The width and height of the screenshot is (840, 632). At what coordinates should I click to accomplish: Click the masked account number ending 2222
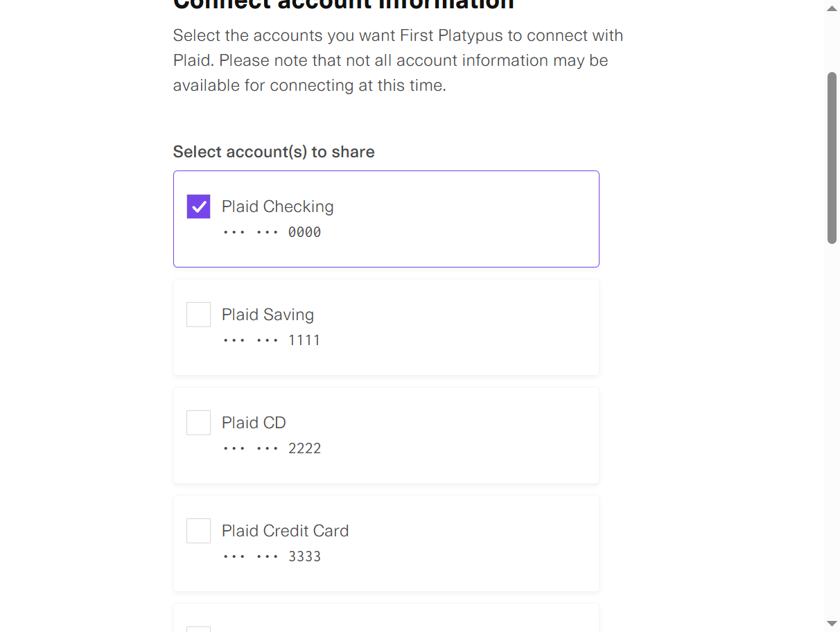[x=272, y=448]
